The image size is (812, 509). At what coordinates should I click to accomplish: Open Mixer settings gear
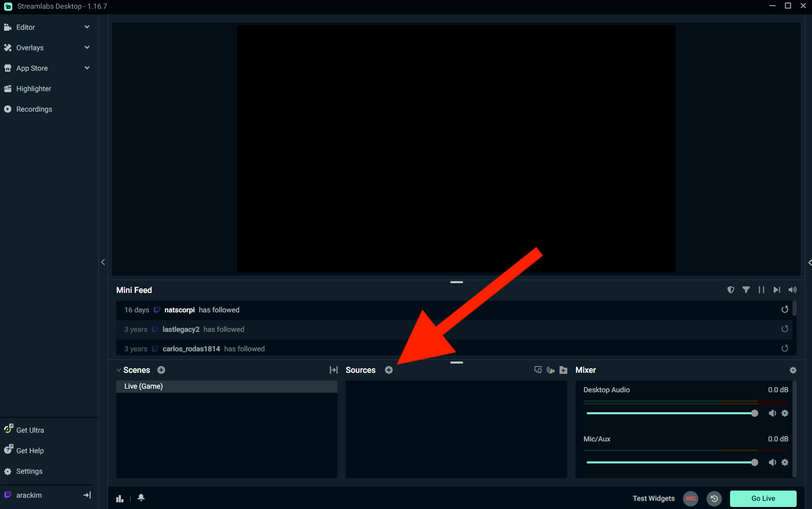(x=793, y=370)
